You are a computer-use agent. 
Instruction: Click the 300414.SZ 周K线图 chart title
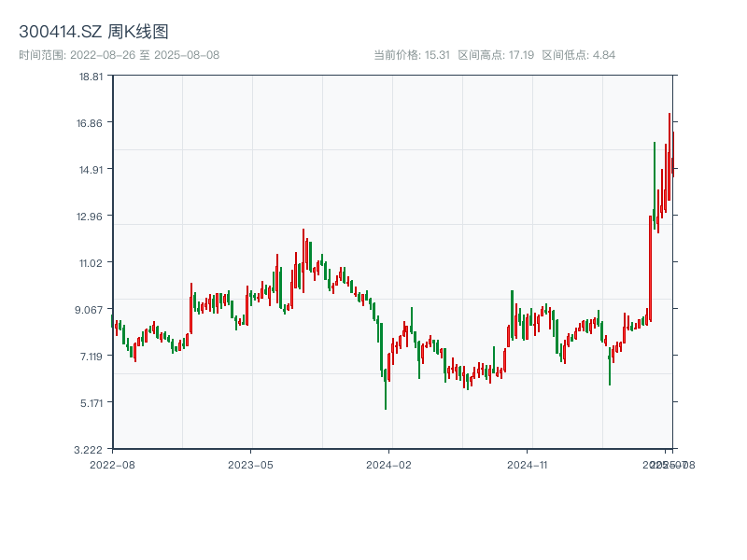93,33
